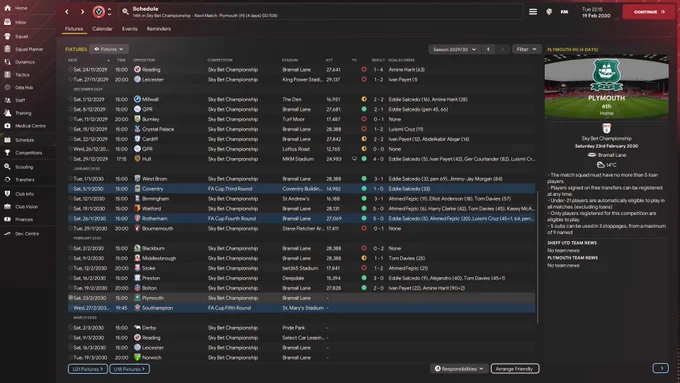Open the Dev. Centre sidebar icon
Screen dimensions: 680x383
(7, 233)
